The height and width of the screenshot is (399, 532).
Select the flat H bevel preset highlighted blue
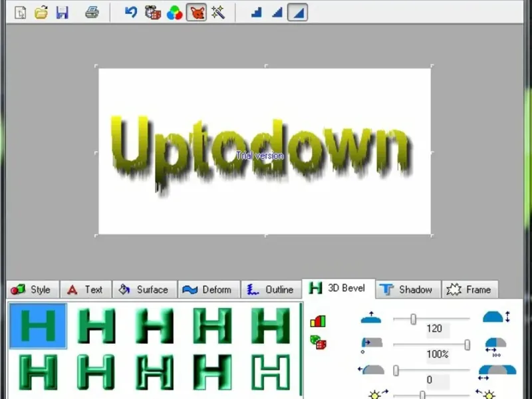38,326
